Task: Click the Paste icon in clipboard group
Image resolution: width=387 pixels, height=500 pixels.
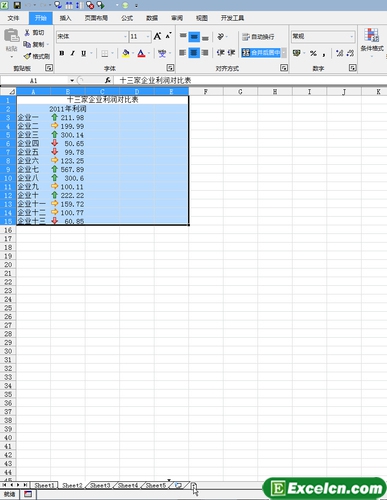Action: pyautogui.click(x=11, y=36)
